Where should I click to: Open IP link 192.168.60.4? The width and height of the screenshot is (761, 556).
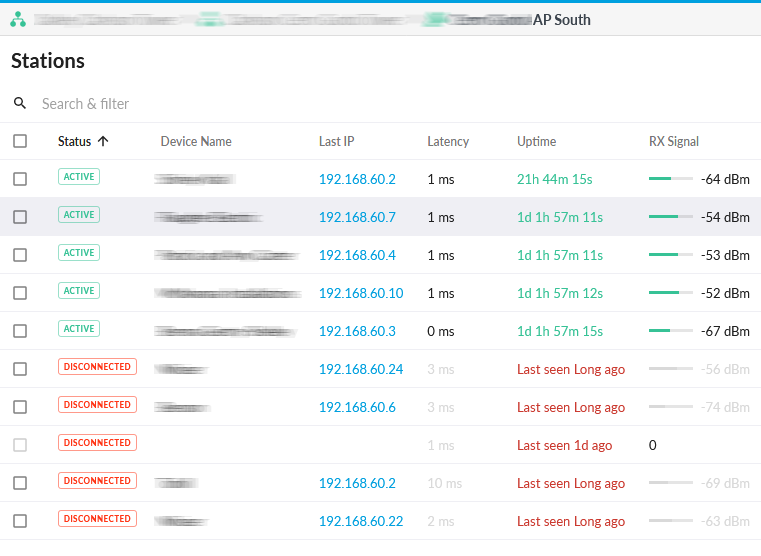[357, 255]
